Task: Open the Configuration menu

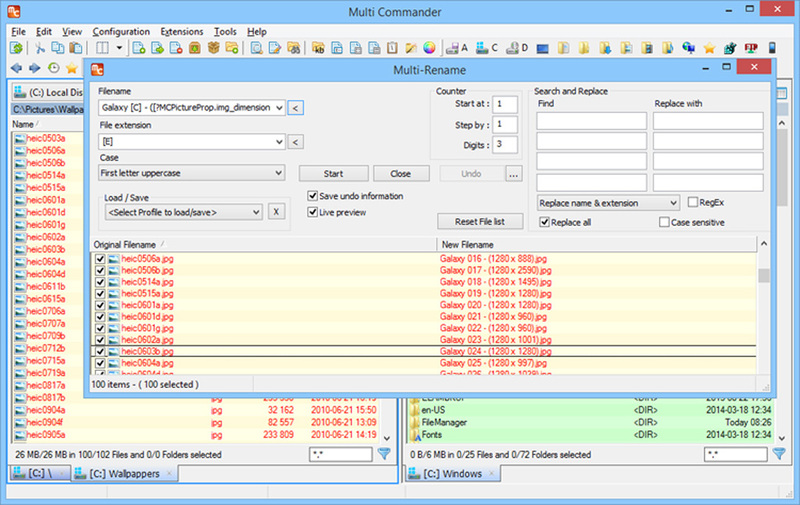Action: pyautogui.click(x=121, y=32)
